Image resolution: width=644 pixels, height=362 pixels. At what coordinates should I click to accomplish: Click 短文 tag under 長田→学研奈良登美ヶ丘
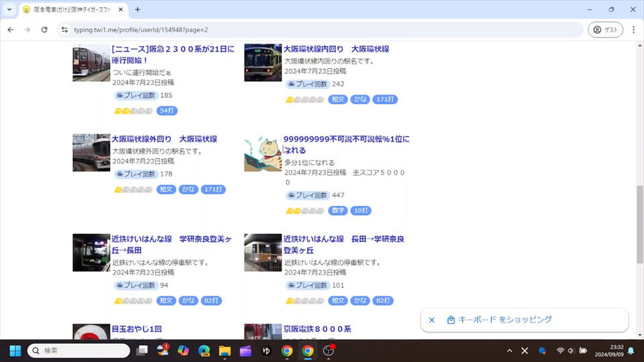pos(337,300)
